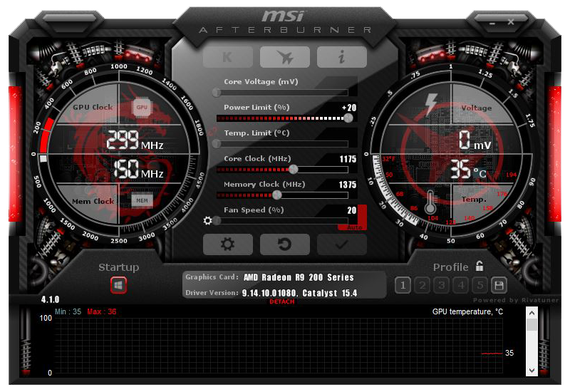
Task: Click the K Kombustor button
Action: tap(227, 57)
